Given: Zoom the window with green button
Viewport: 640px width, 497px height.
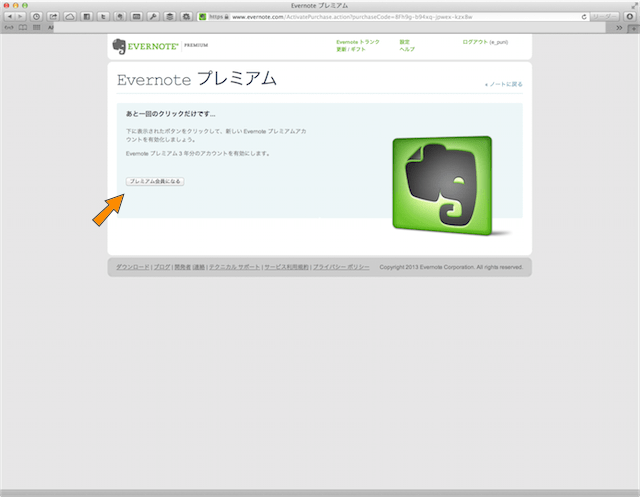Looking at the screenshot, I should [25, 5].
